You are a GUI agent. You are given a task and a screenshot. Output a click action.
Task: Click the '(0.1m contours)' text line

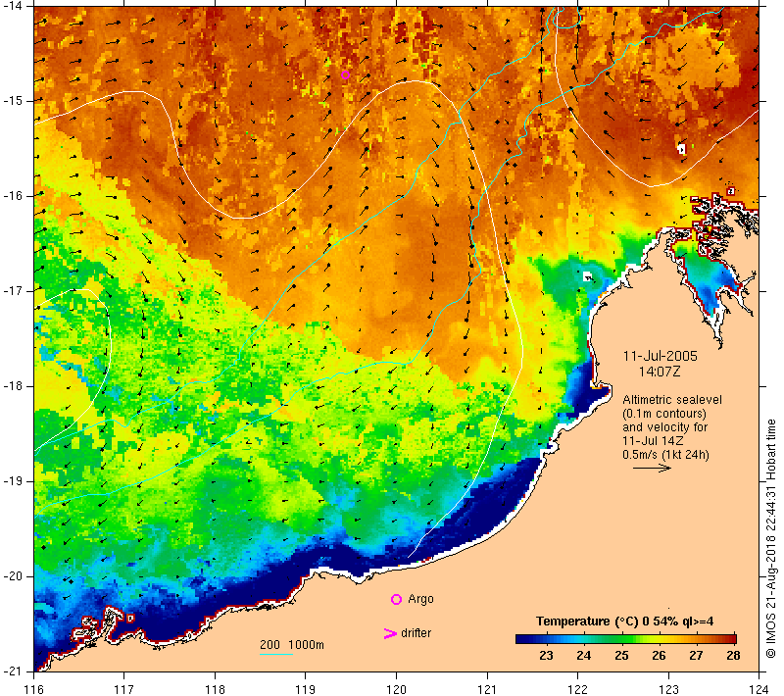click(664, 414)
